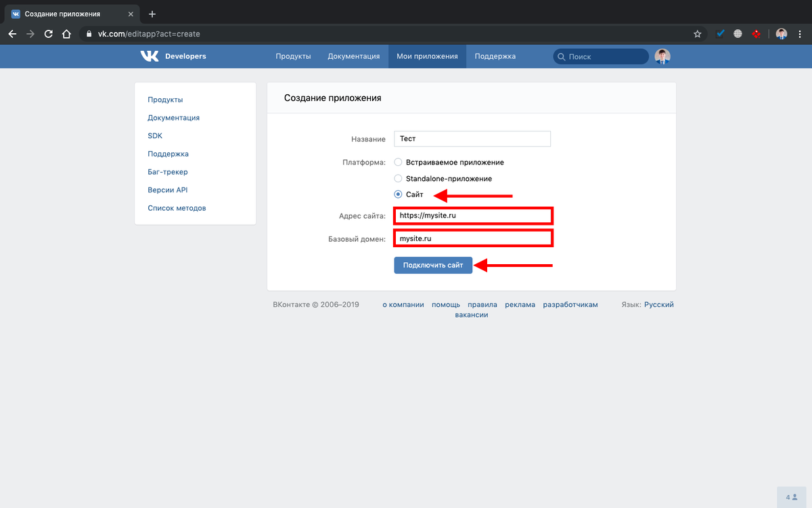
Task: Open the о компании footer link
Action: tap(403, 305)
